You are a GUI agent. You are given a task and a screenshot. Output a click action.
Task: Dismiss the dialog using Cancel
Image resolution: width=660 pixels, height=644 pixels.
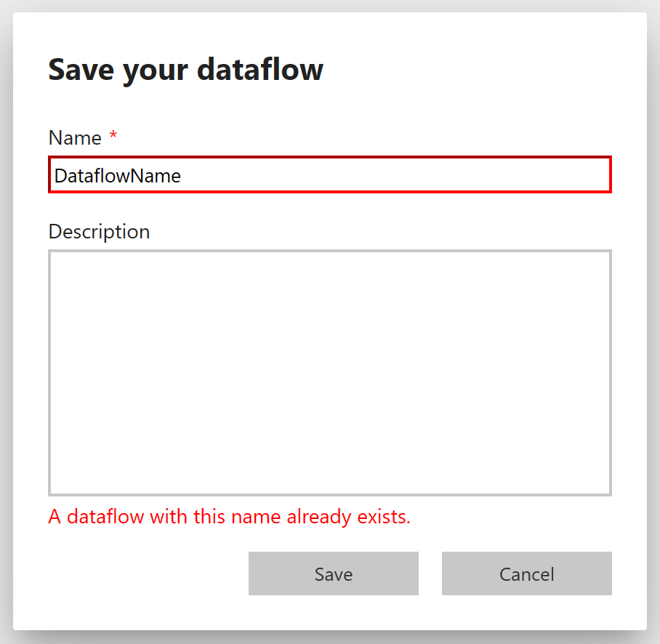[x=526, y=573]
